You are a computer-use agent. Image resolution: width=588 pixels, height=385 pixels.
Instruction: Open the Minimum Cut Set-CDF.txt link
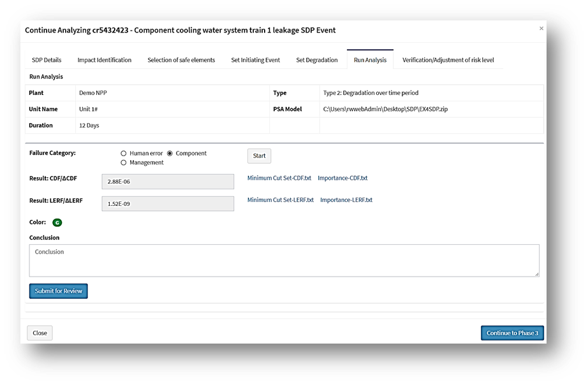(279, 178)
